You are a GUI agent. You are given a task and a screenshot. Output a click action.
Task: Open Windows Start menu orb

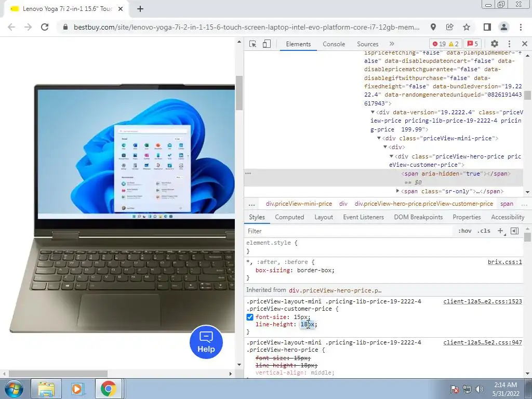(x=14, y=389)
